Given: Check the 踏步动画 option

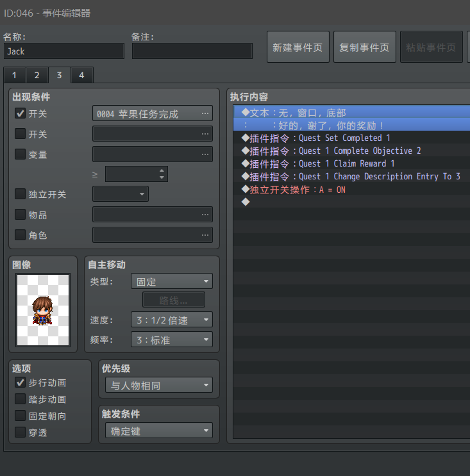Looking at the screenshot, I should point(21,399).
